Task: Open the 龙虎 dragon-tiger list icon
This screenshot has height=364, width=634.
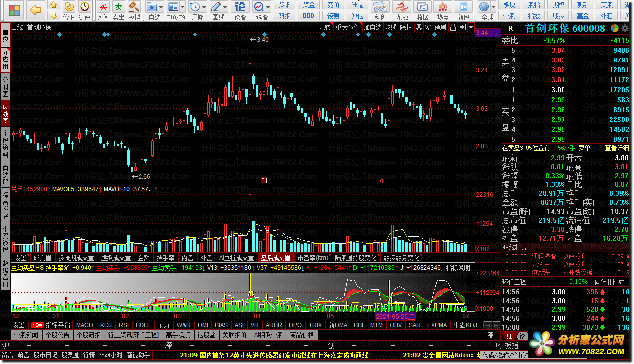Action: pyautogui.click(x=401, y=7)
